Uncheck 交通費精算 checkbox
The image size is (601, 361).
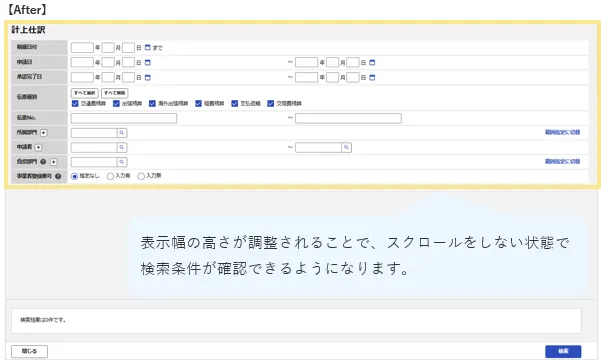76,103
